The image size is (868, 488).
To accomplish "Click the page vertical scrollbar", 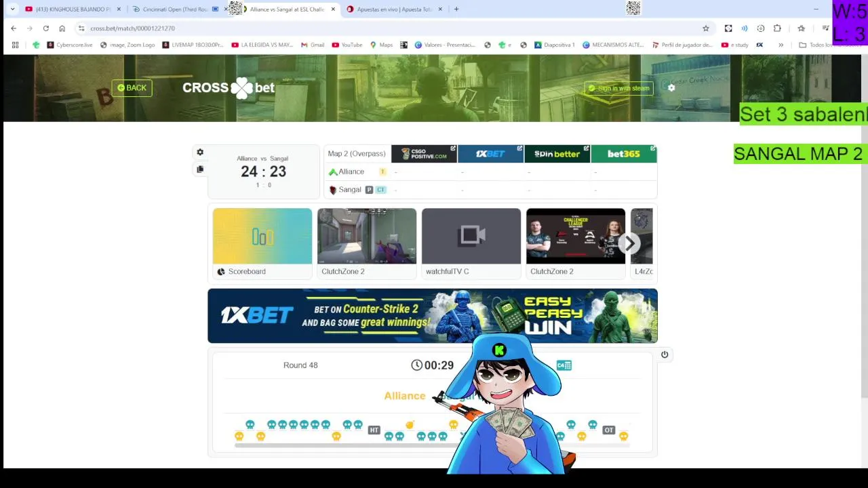I will [865, 227].
